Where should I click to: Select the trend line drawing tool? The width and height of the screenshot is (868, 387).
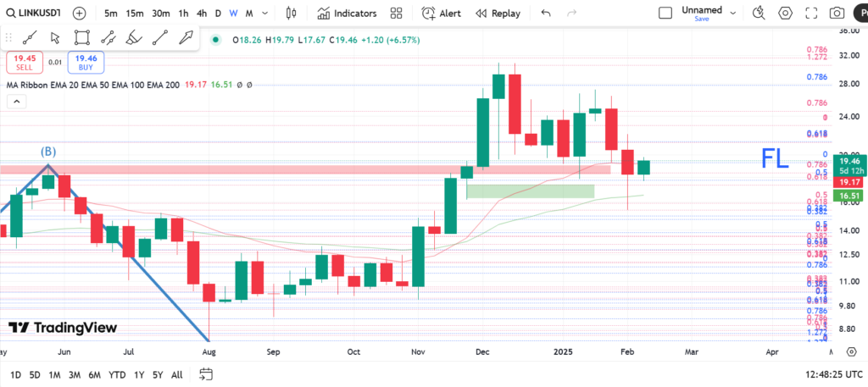click(x=29, y=37)
